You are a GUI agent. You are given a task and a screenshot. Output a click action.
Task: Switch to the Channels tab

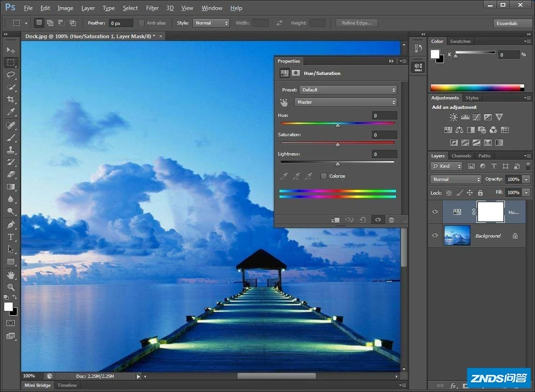pyautogui.click(x=461, y=156)
